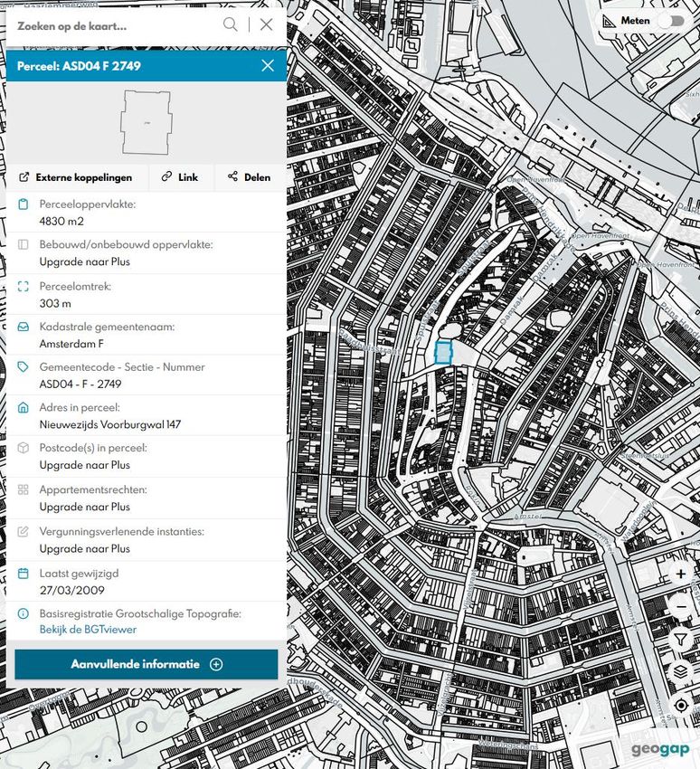Click the geogap logo
This screenshot has width=700, height=769.
[x=660, y=749]
